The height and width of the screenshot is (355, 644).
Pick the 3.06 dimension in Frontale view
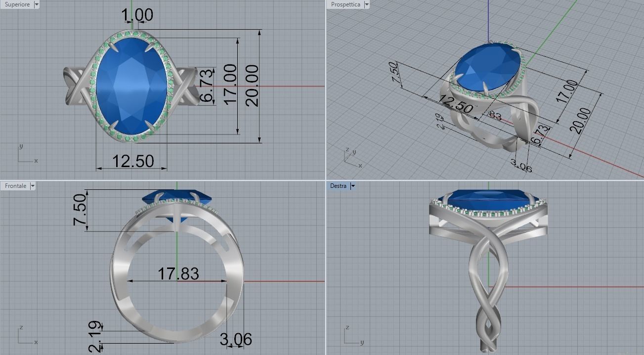[x=236, y=339]
